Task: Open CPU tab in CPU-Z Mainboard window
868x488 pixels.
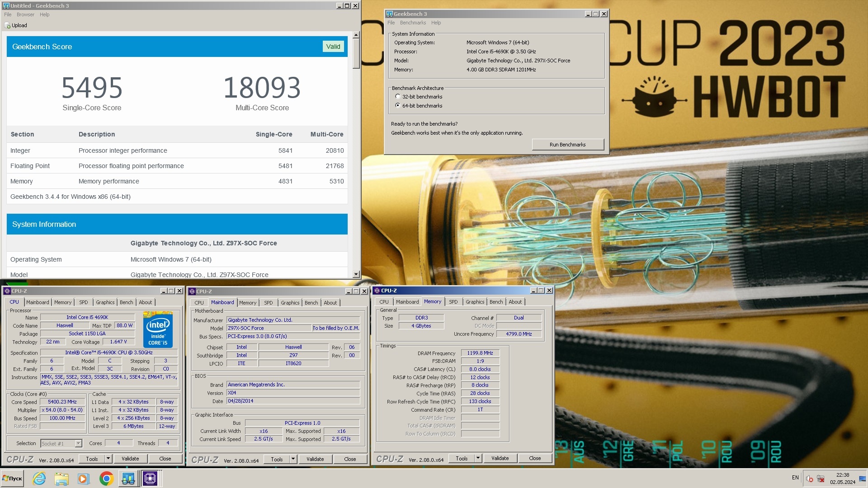Action: pos(199,303)
